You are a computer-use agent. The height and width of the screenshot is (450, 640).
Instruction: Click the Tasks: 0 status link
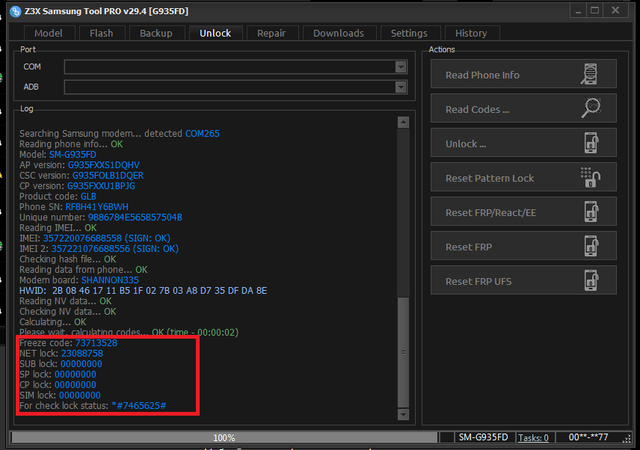coord(533,438)
